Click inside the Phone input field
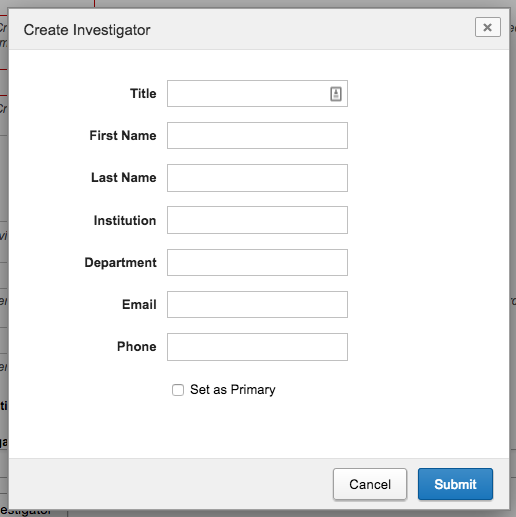 (257, 347)
